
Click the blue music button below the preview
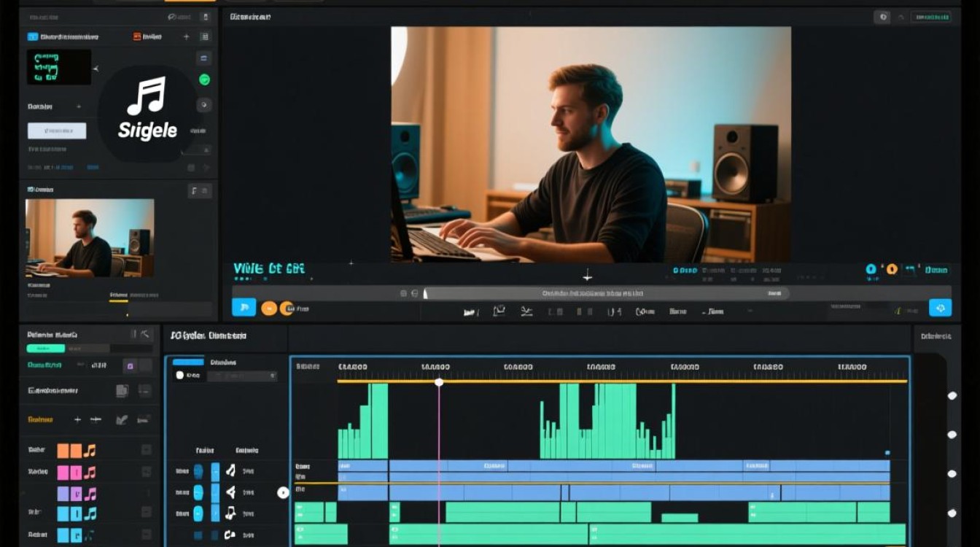pos(244,307)
